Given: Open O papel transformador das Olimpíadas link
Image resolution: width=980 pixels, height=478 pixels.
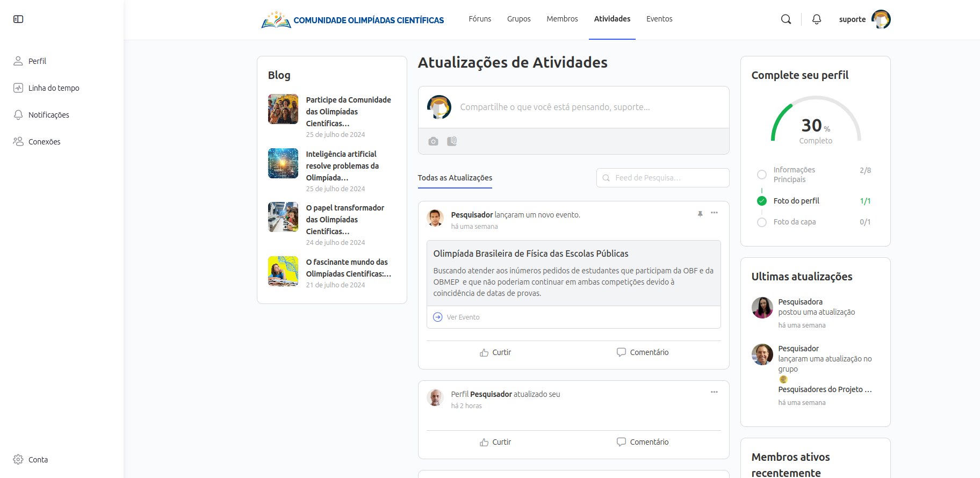Looking at the screenshot, I should [345, 220].
